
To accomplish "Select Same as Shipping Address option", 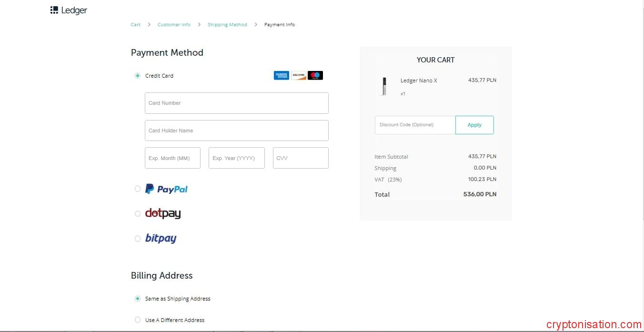I will pyautogui.click(x=138, y=299).
